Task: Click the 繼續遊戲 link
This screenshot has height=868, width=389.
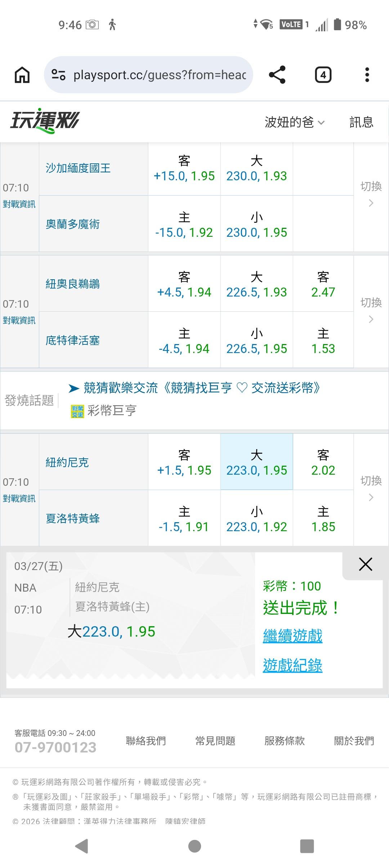Action: (292, 636)
